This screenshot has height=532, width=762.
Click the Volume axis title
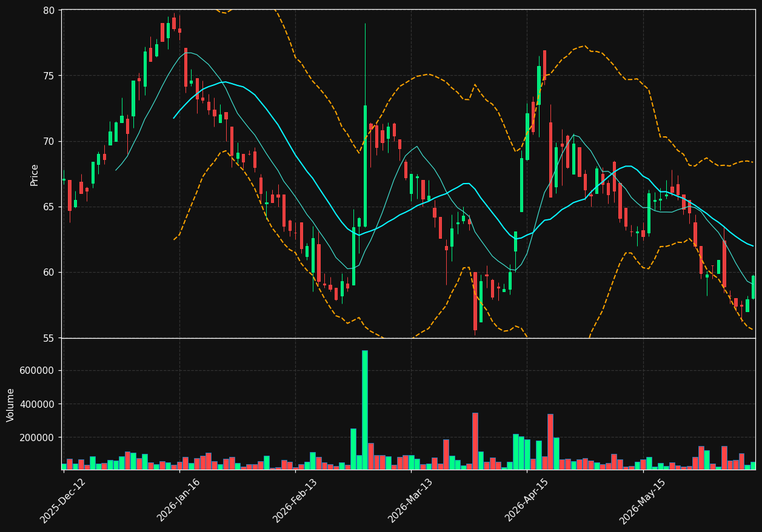(11, 405)
